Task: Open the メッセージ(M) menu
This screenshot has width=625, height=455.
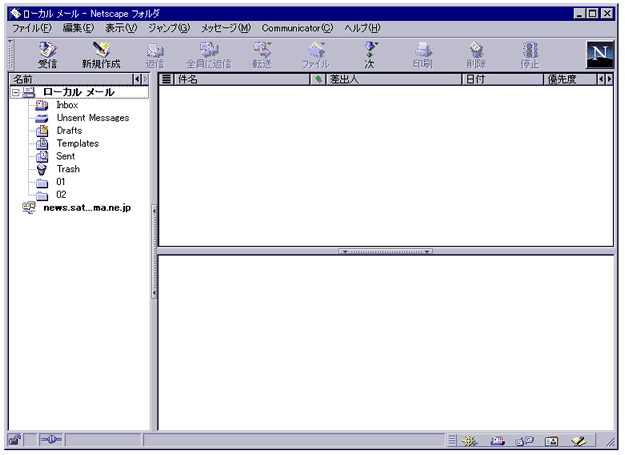Action: (x=226, y=28)
